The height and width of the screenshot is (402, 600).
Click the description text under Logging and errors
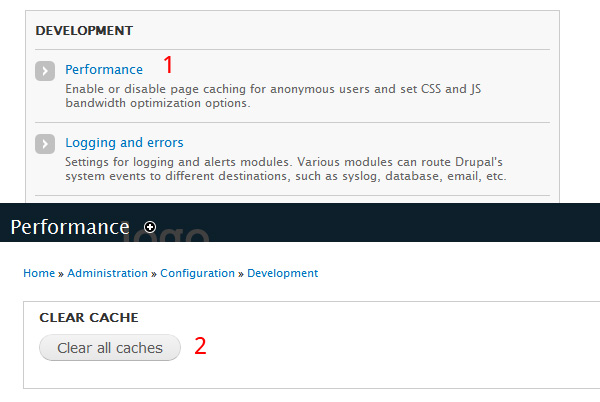(285, 169)
